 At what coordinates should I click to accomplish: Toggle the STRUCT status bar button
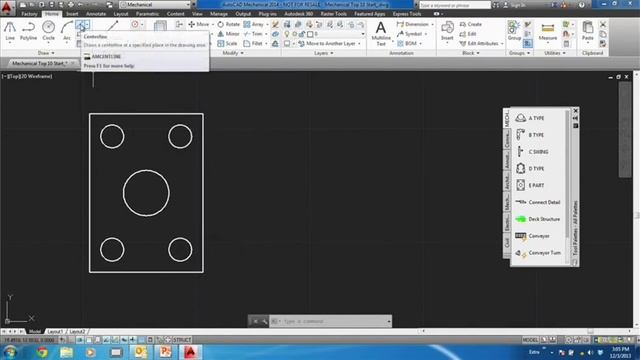pos(182,340)
